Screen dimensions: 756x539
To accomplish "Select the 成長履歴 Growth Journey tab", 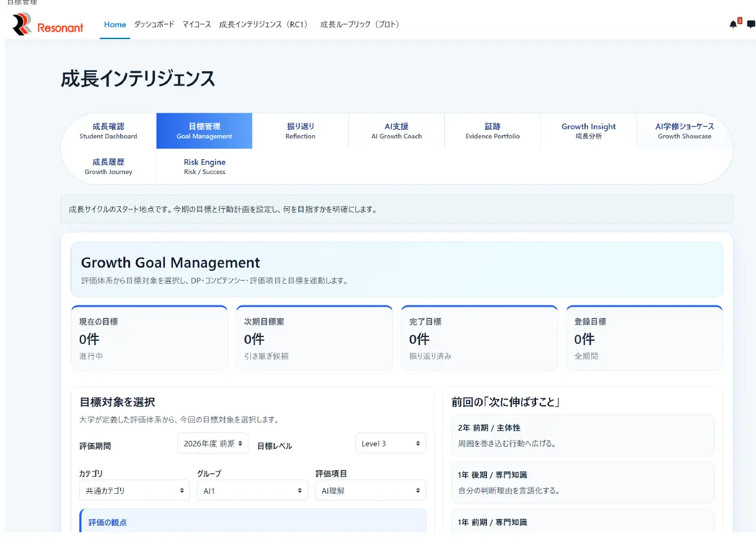I will (108, 167).
